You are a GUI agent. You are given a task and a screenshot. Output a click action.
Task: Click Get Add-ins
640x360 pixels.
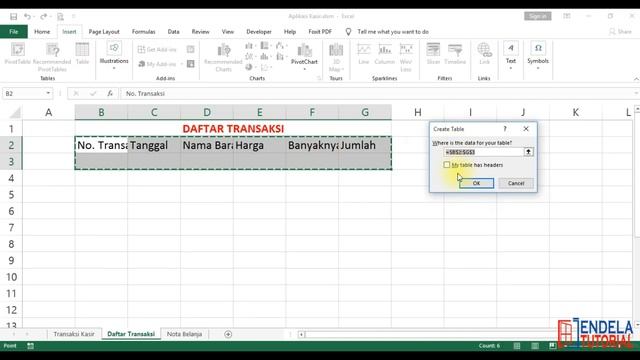click(x=157, y=49)
